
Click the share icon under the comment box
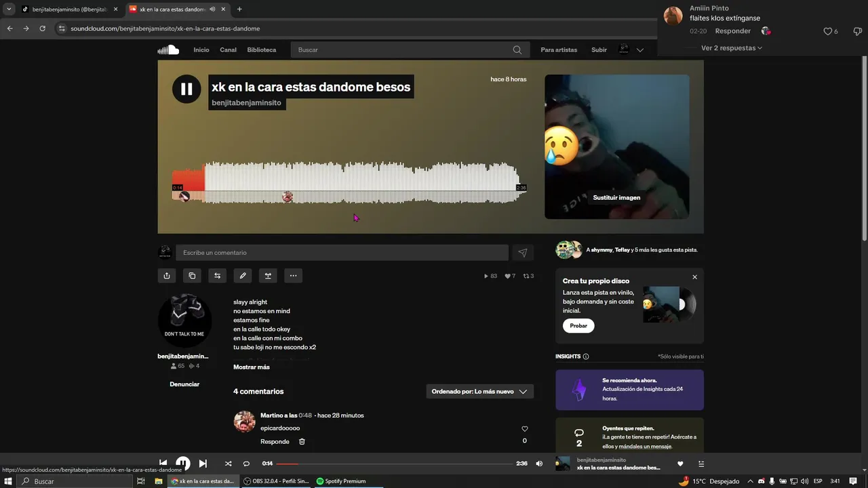[x=167, y=276]
